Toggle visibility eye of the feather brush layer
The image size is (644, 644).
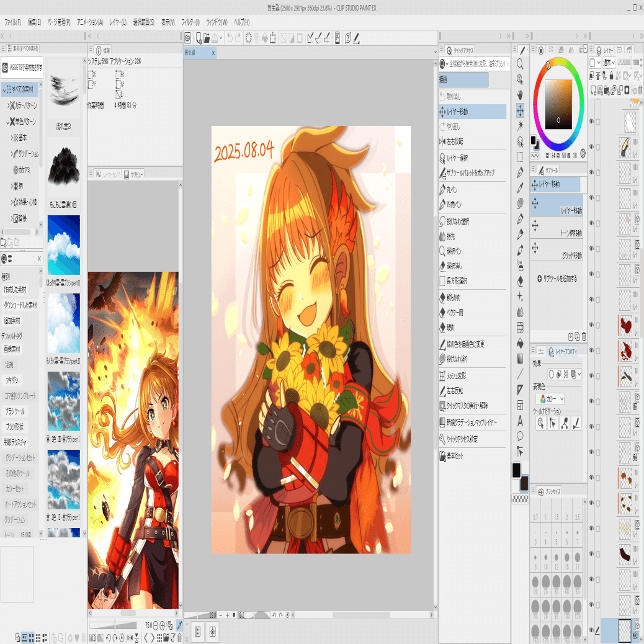pyautogui.click(x=591, y=146)
